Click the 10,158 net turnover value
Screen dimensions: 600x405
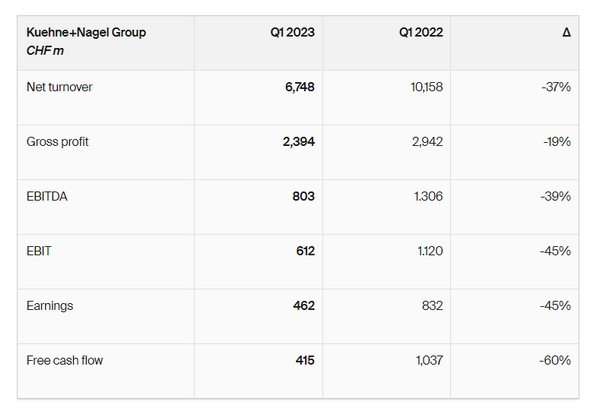[x=425, y=88]
